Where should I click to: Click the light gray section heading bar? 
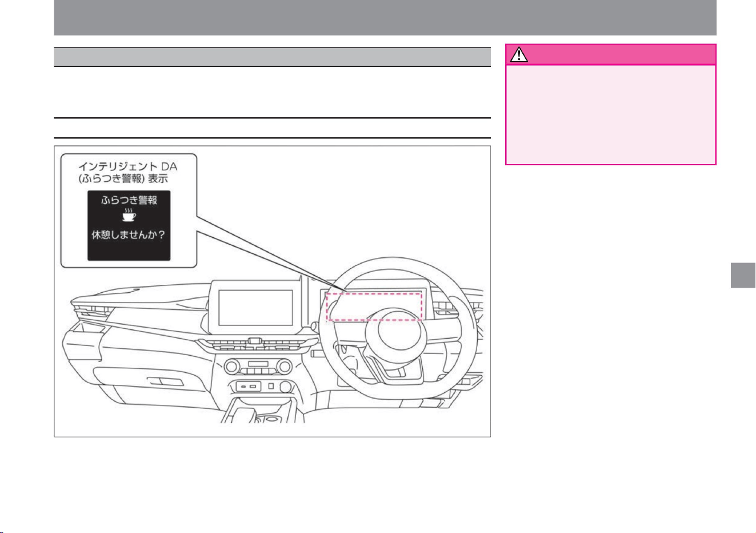pyautogui.click(x=273, y=57)
